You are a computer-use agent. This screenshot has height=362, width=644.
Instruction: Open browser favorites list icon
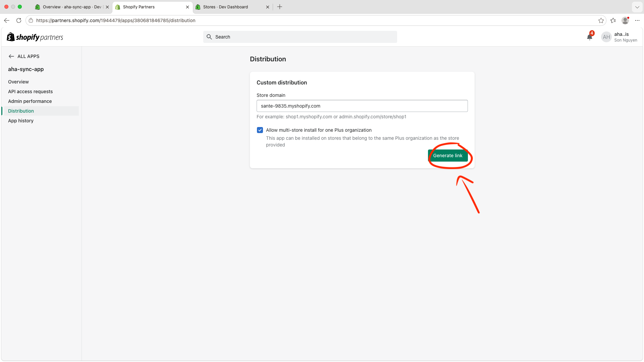[613, 20]
